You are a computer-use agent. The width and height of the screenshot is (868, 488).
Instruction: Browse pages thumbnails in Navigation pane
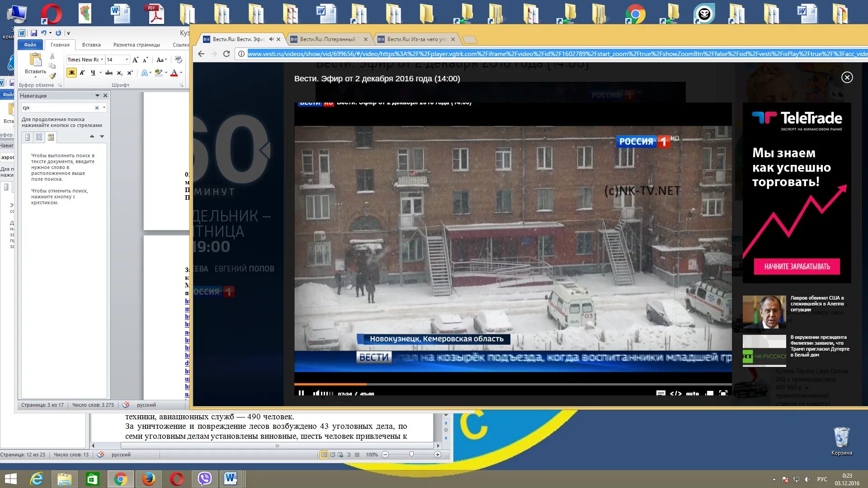(39, 137)
